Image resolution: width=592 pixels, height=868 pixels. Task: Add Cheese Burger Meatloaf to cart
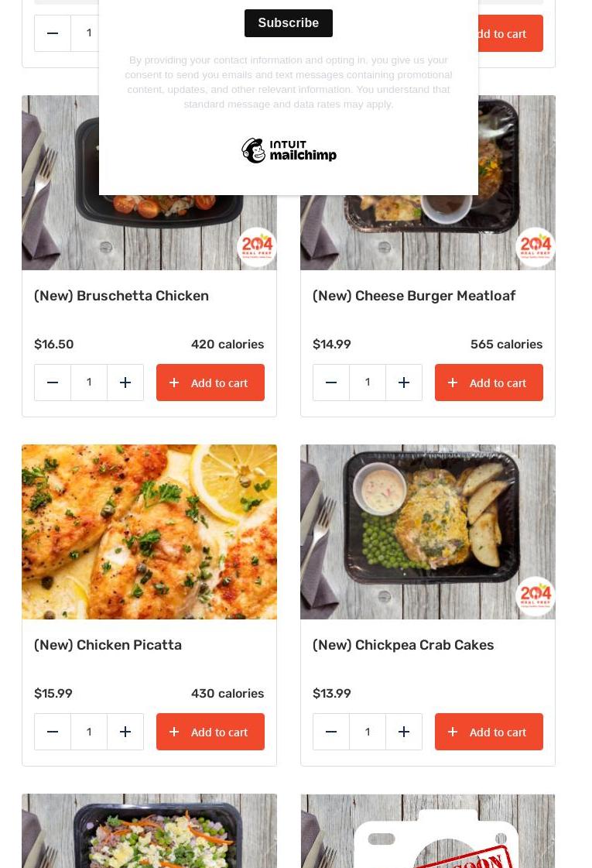(x=488, y=383)
